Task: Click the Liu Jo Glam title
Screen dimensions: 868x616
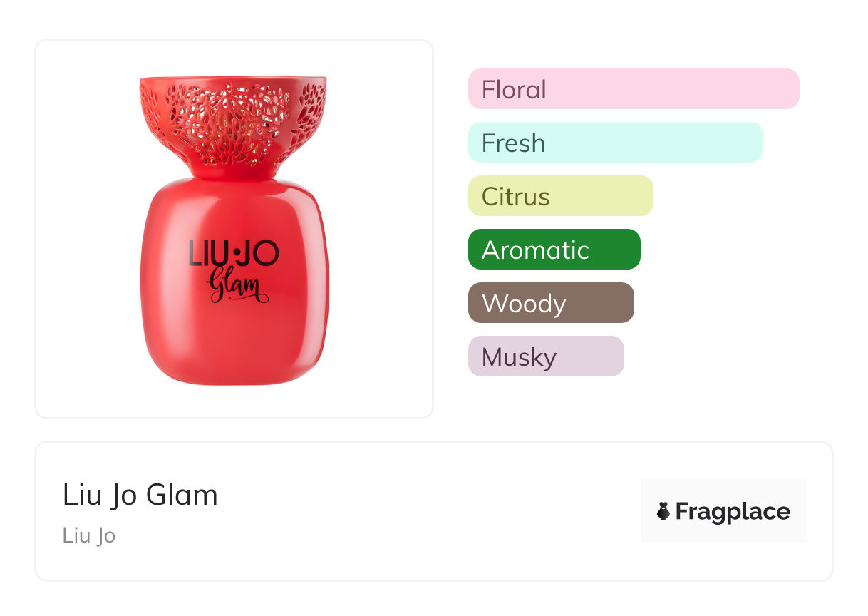Action: pos(140,495)
